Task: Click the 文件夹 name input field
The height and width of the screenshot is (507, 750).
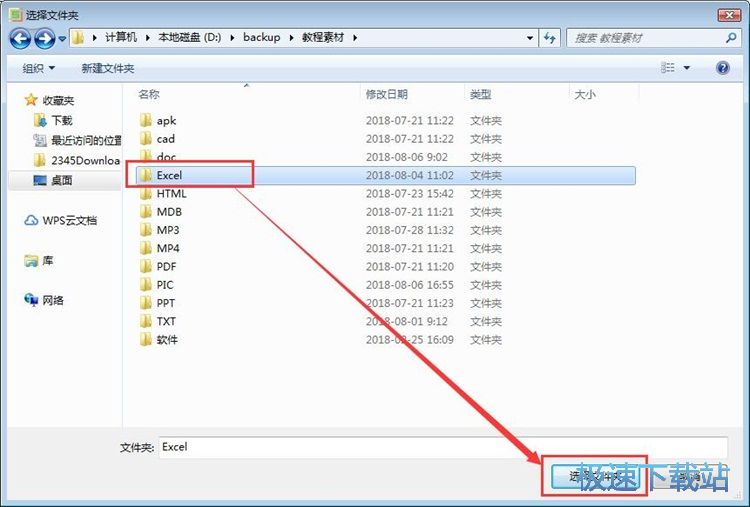Action: pos(443,447)
